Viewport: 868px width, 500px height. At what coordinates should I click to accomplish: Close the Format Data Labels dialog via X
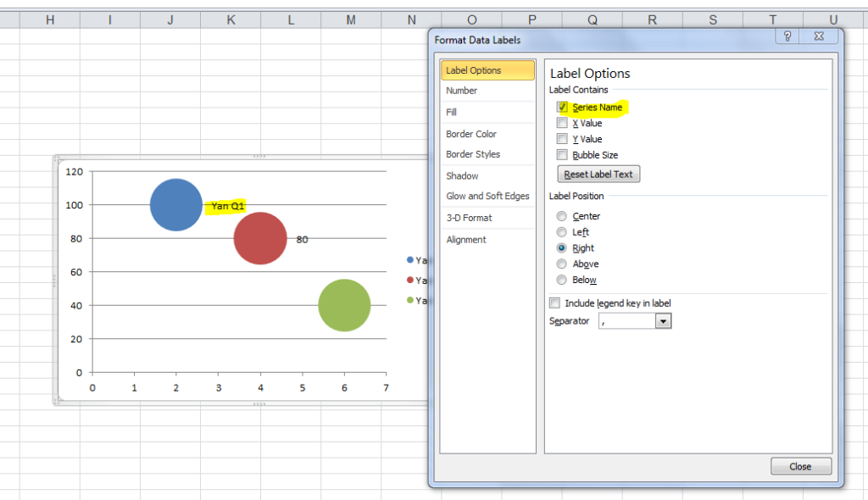[x=820, y=36]
